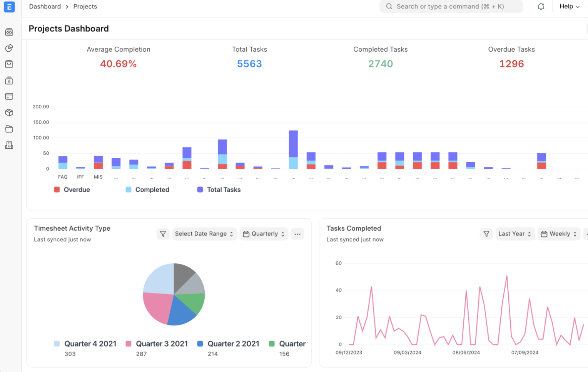Click the package box sidebar icon
Viewport: 588px width, 372px height.
(x=9, y=112)
